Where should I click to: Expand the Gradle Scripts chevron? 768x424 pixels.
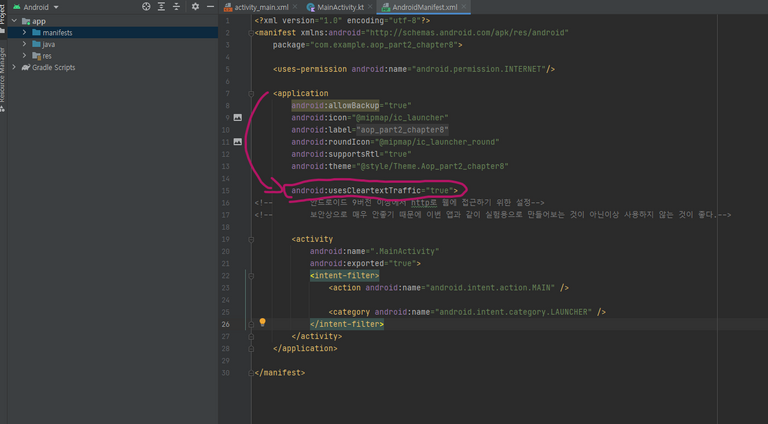pos(14,68)
